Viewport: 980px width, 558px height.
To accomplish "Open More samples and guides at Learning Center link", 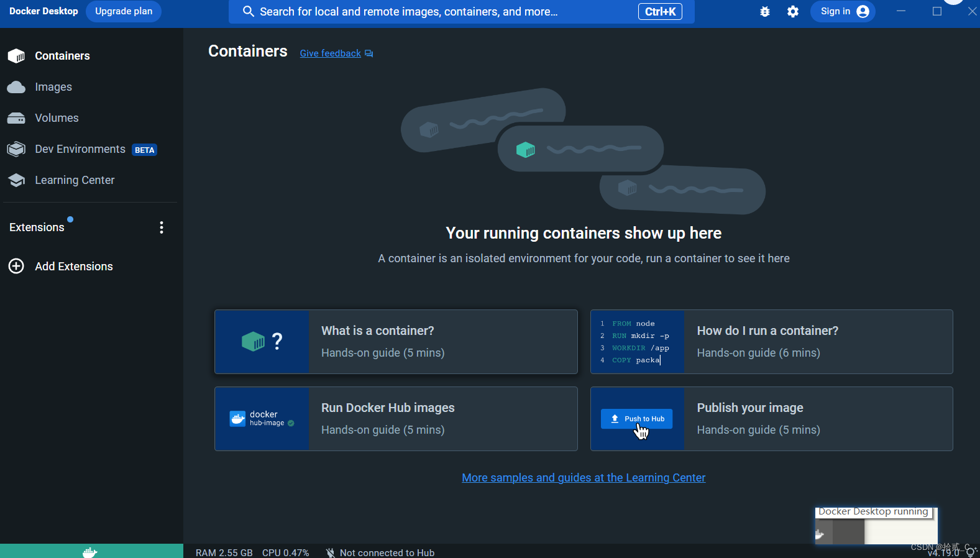I will [x=584, y=478].
